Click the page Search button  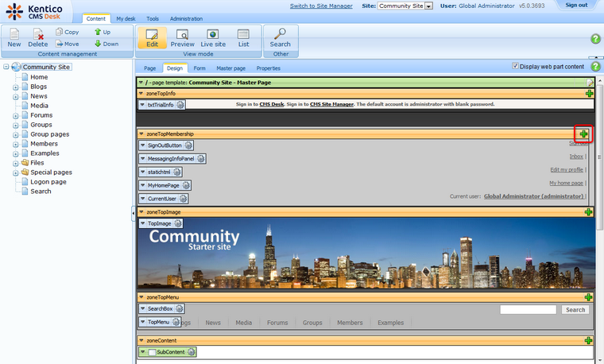[575, 310]
